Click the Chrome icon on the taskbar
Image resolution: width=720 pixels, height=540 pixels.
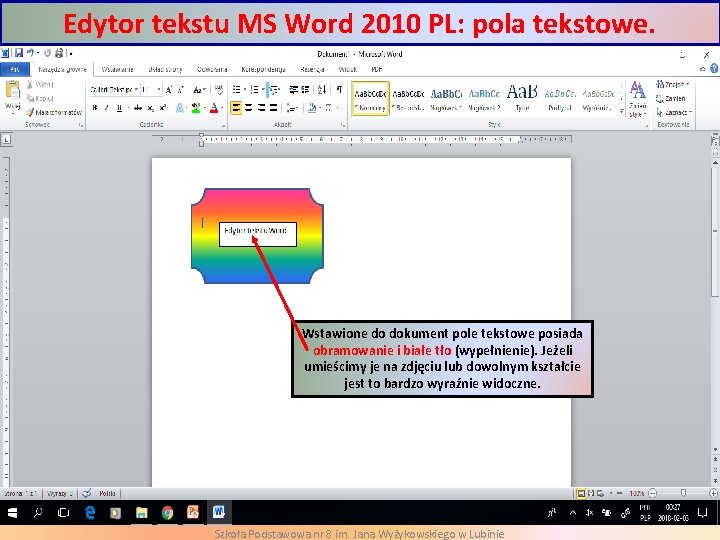coord(167,512)
